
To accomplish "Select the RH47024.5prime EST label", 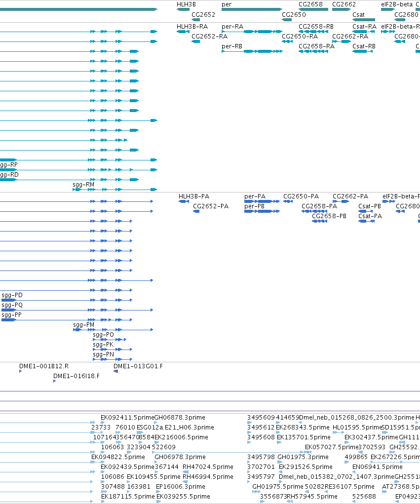I will (x=208, y=467).
